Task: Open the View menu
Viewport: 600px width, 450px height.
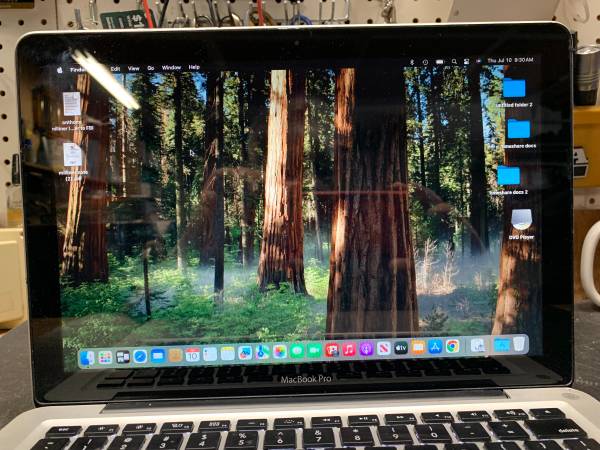Action: point(134,68)
